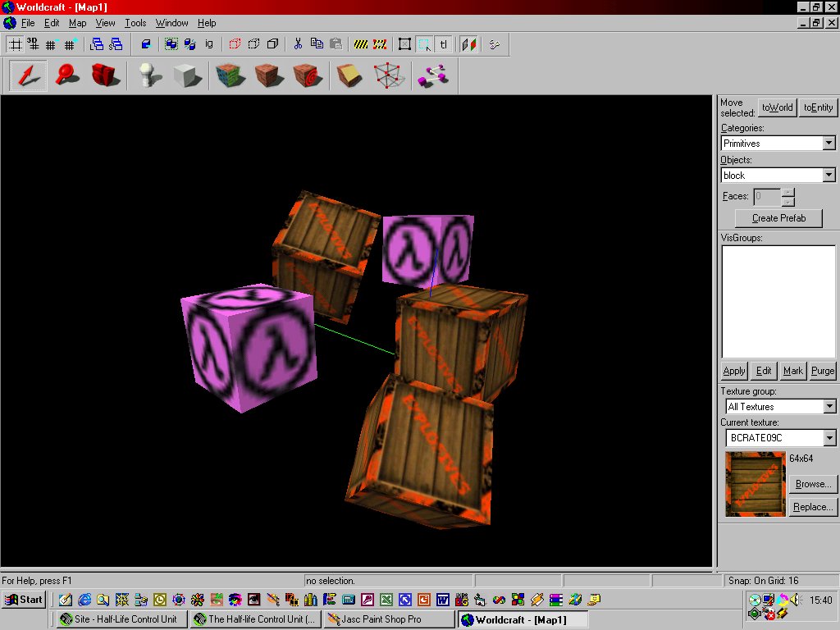Click the Save Window State icon marked S

[x=116, y=44]
